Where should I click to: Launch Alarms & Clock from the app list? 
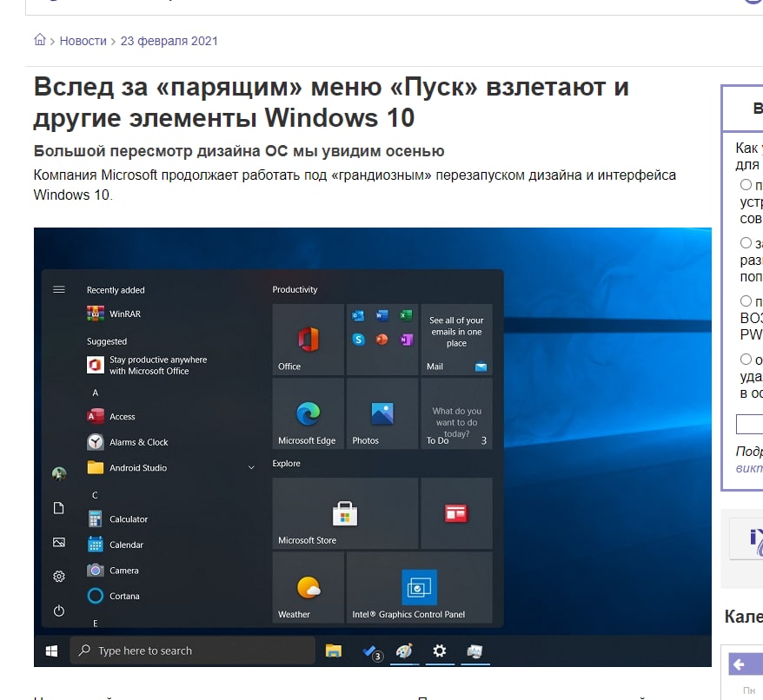point(128,442)
